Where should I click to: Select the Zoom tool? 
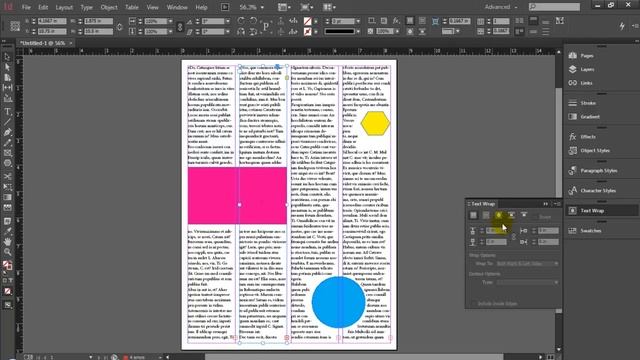(x=7, y=252)
